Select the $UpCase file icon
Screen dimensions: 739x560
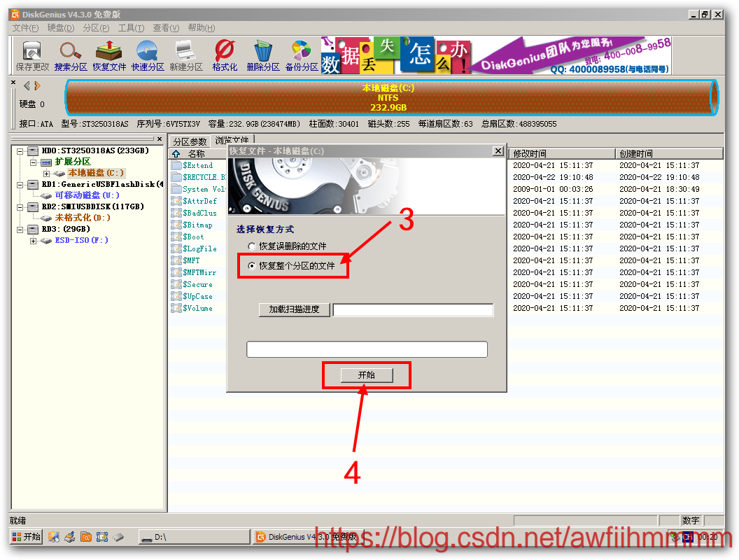point(176,296)
